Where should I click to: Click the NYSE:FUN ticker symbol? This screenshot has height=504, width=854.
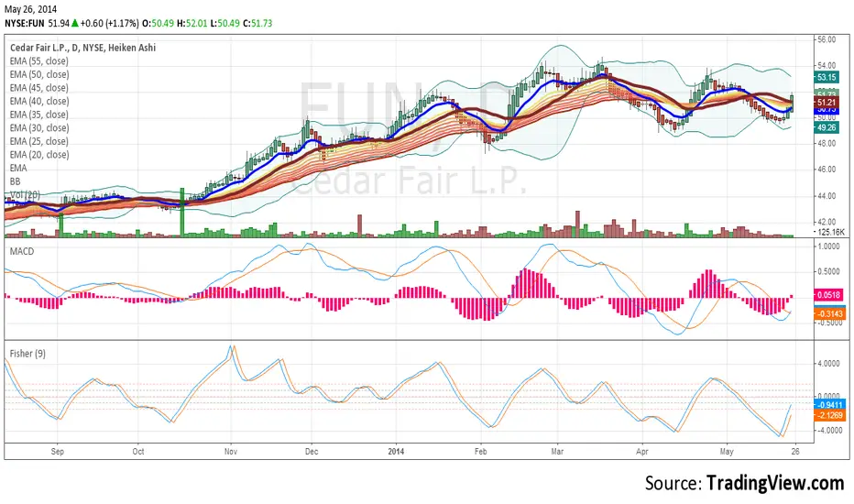tap(25, 24)
